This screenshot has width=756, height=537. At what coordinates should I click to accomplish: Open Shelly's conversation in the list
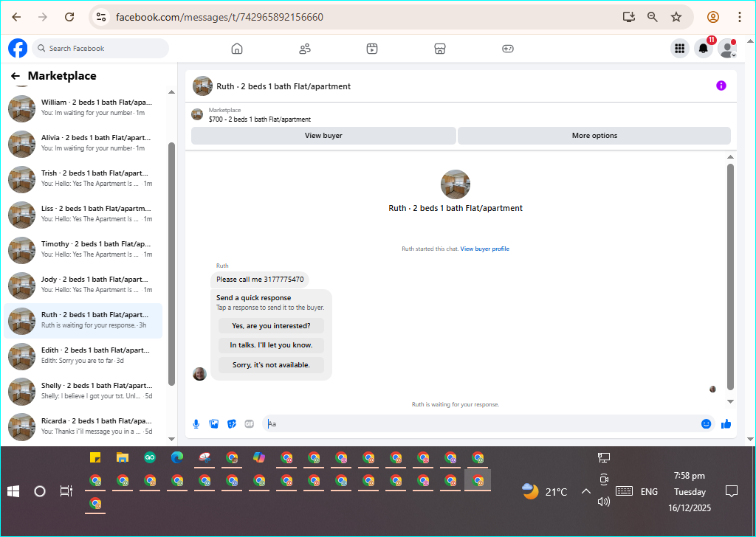pyautogui.click(x=83, y=391)
